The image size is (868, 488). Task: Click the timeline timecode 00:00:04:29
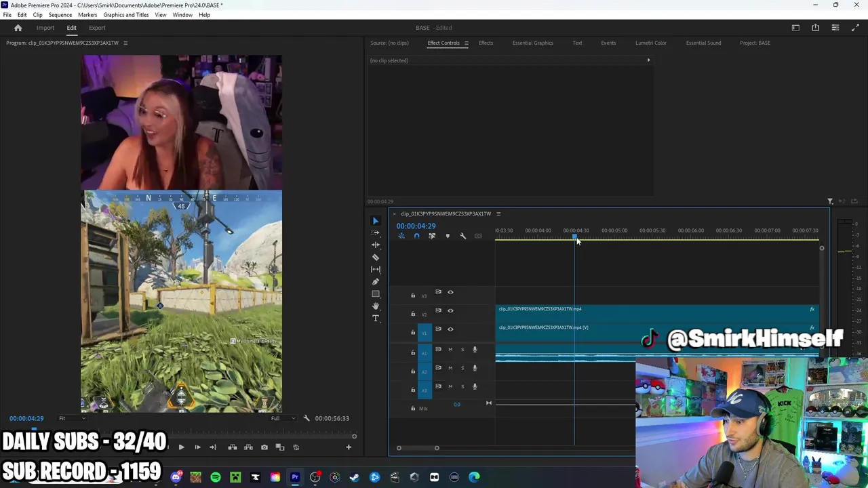click(x=416, y=226)
